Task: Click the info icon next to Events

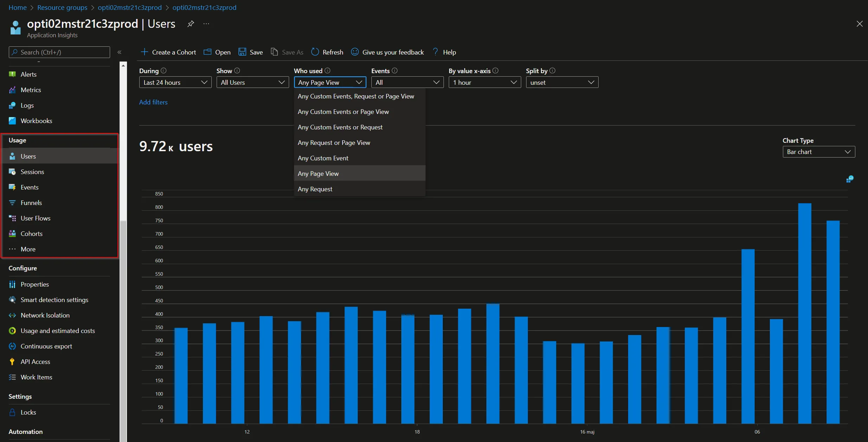Action: pos(395,71)
